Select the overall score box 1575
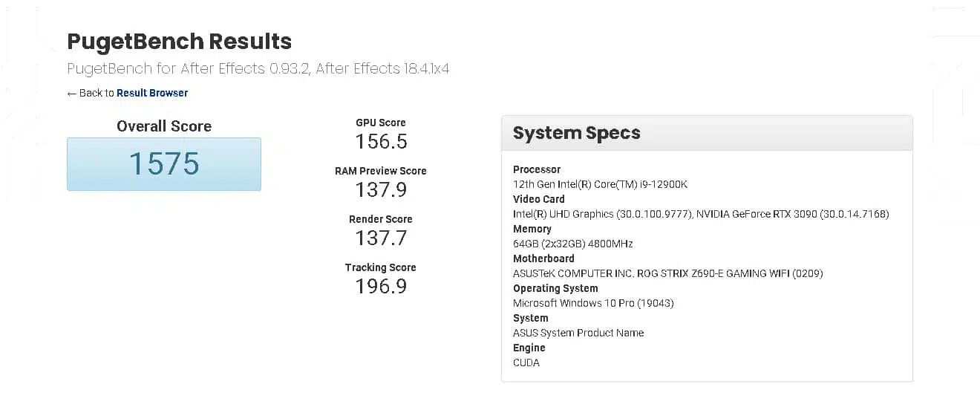The image size is (980, 413). tap(164, 163)
